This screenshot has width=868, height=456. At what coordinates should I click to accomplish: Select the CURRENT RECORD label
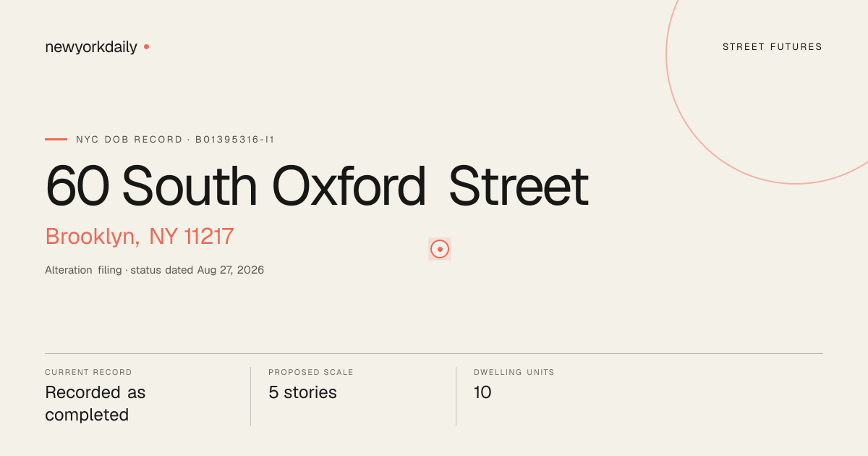coord(88,372)
